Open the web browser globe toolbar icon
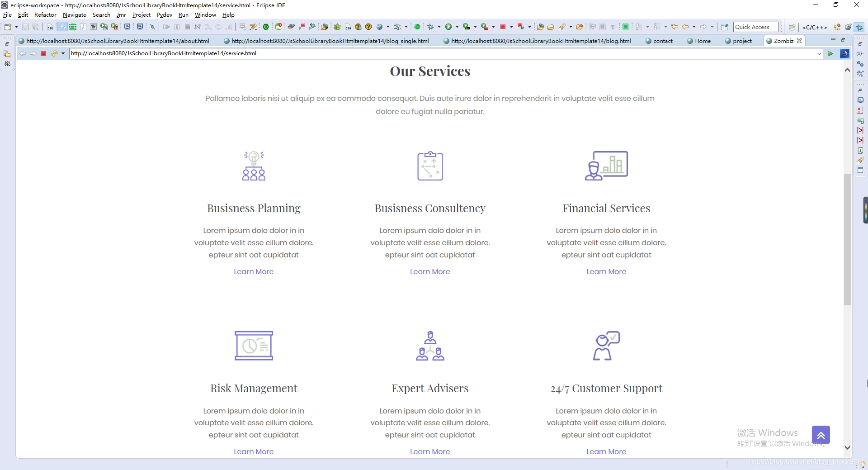 (x=380, y=27)
